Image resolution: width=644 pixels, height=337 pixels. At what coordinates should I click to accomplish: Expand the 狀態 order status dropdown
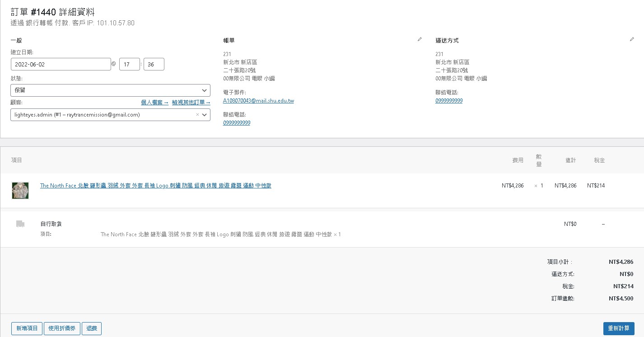(x=110, y=90)
